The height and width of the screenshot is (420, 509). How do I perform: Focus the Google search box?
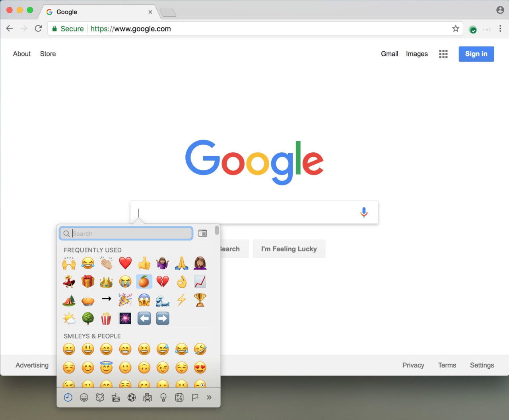(254, 212)
